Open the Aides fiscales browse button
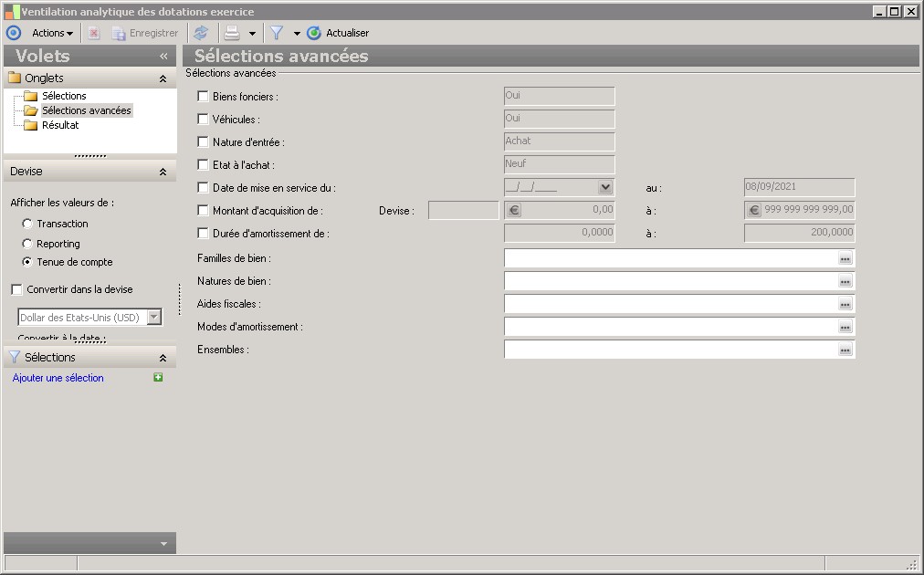 (845, 305)
